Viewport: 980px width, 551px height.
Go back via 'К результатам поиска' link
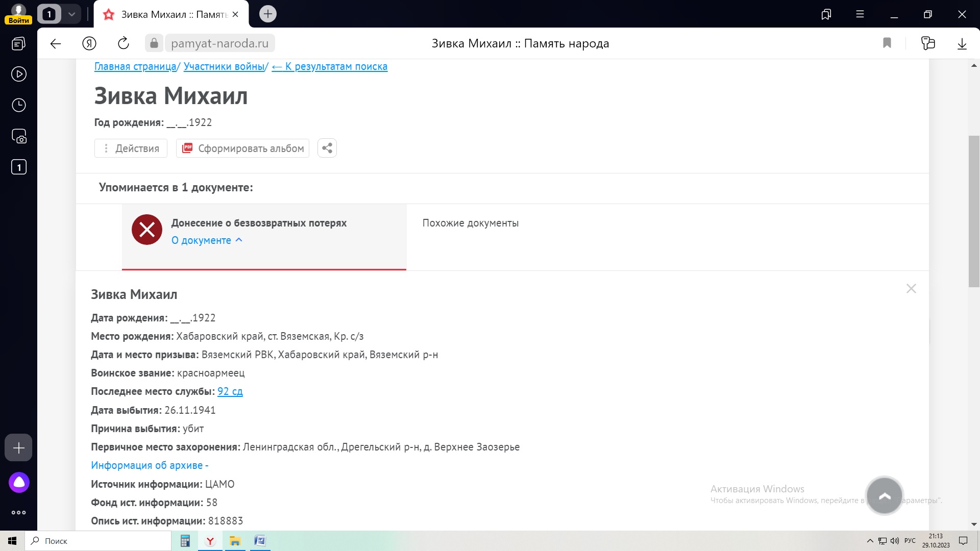[x=330, y=66]
